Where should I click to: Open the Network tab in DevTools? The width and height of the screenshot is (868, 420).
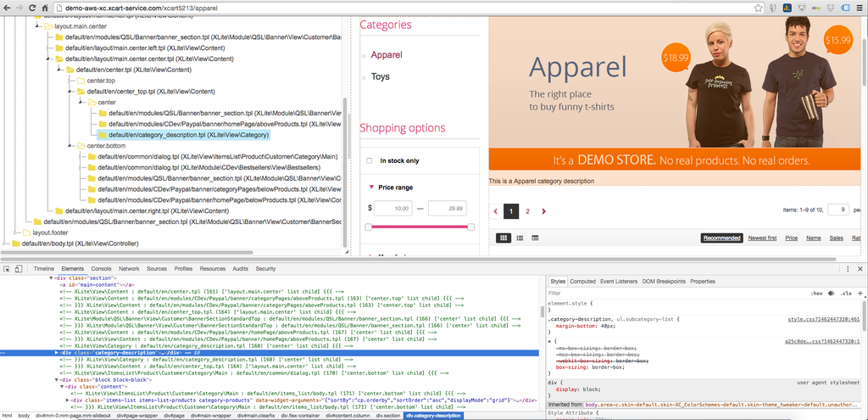(129, 269)
